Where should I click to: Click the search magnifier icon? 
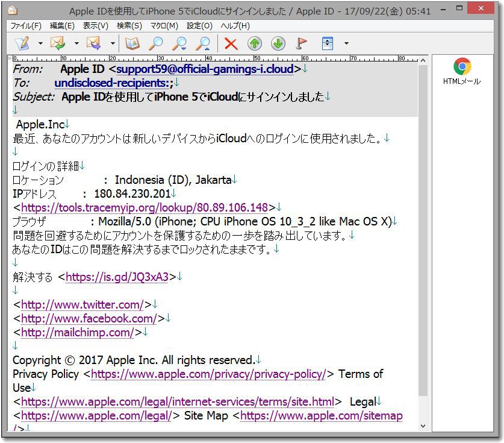(x=155, y=43)
